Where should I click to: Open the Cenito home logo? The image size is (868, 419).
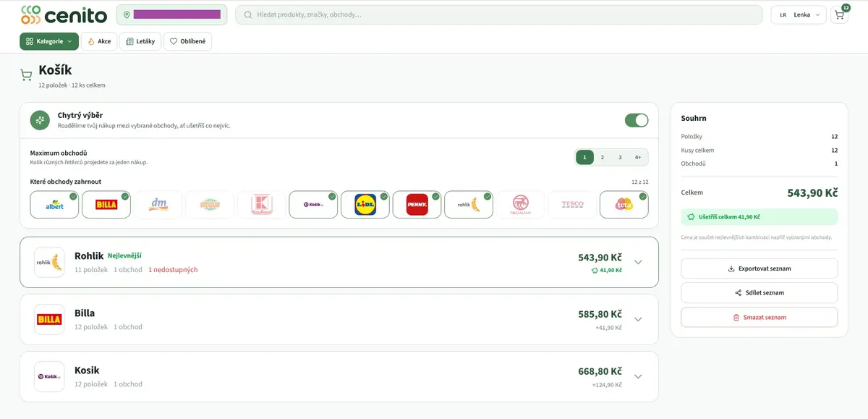[64, 14]
